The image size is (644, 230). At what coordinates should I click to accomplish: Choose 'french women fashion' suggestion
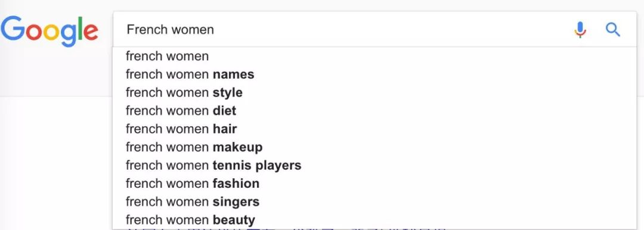[374, 183]
